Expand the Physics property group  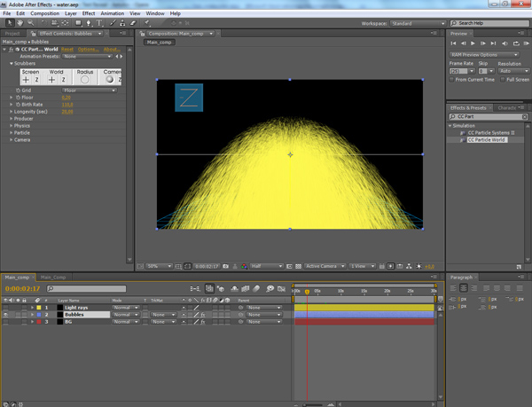pyautogui.click(x=12, y=126)
